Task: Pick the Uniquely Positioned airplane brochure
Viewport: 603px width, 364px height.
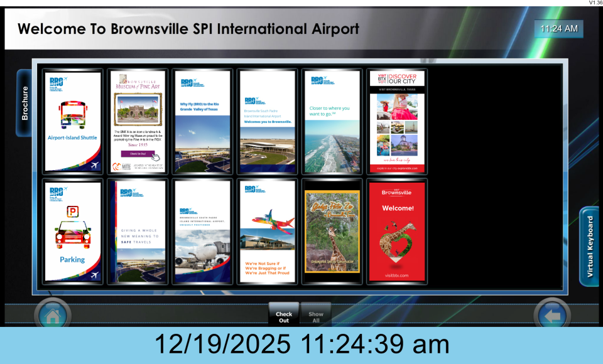Action: coord(202,231)
